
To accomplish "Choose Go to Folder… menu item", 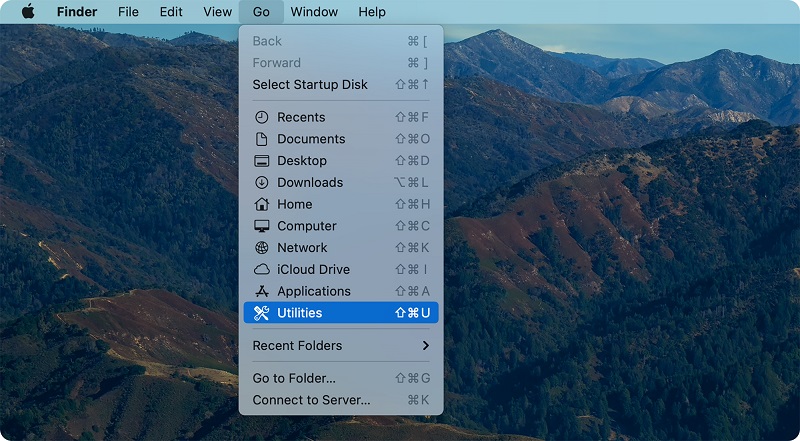I will click(294, 378).
